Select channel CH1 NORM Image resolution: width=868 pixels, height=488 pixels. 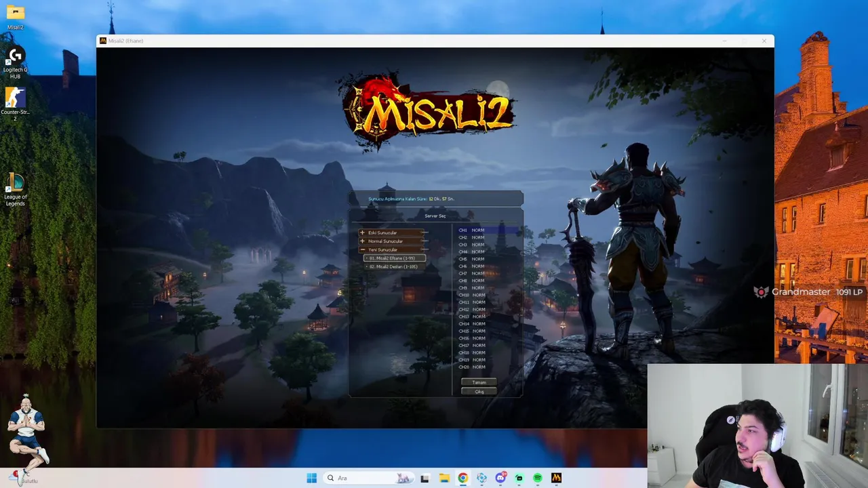[x=487, y=230]
